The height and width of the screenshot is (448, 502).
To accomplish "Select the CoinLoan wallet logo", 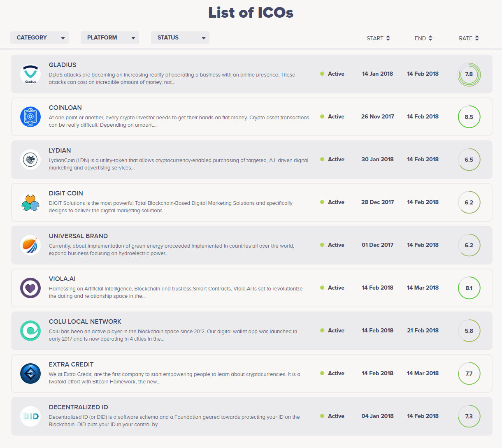I will tap(30, 117).
